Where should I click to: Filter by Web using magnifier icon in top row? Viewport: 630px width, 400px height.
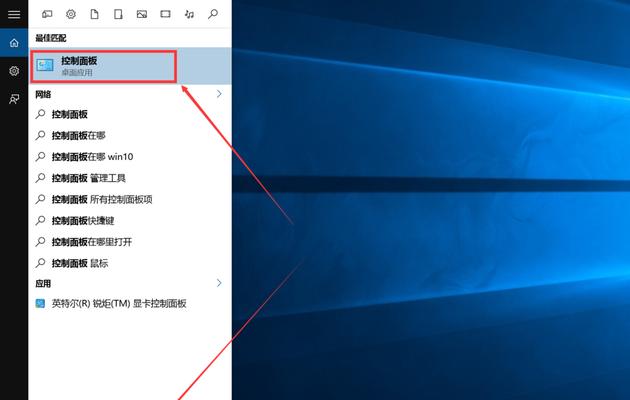[213, 14]
